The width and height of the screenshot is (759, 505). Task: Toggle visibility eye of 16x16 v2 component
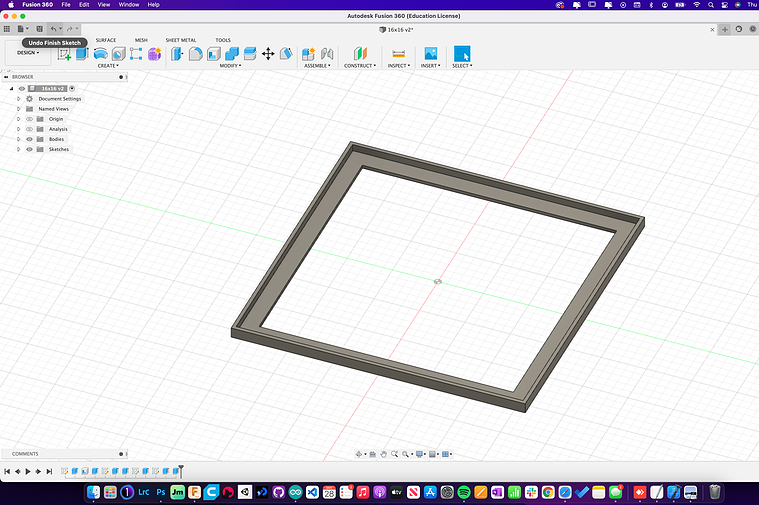22,89
